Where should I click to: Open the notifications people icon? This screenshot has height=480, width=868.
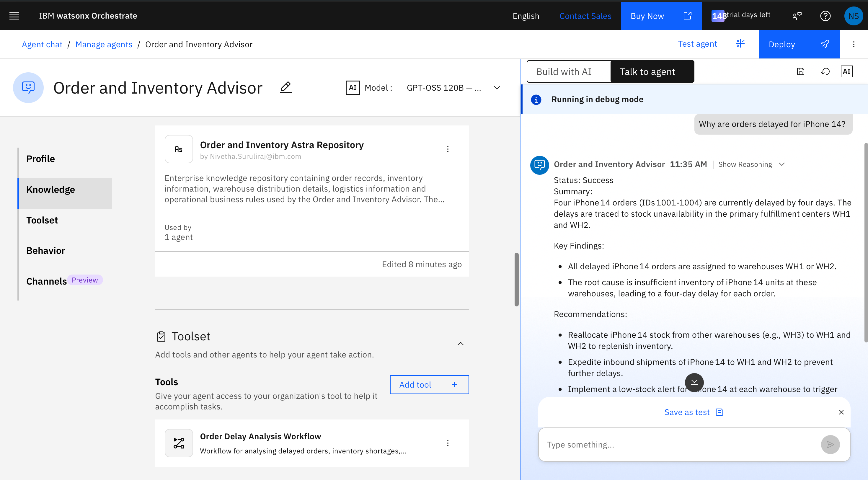click(797, 16)
